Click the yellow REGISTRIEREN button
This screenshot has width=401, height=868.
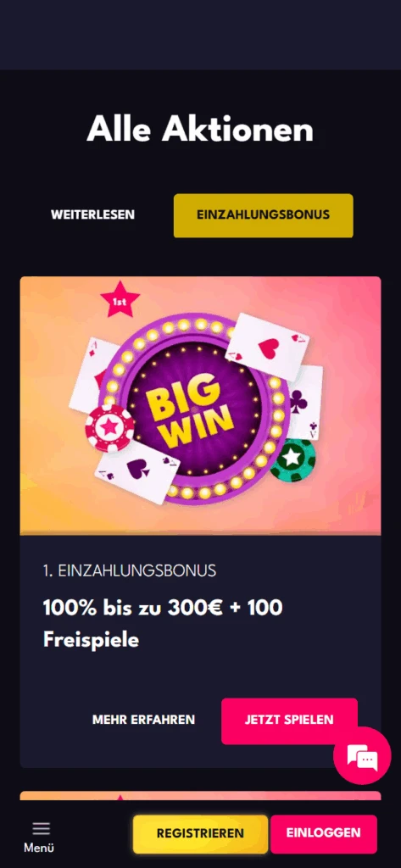point(200,834)
